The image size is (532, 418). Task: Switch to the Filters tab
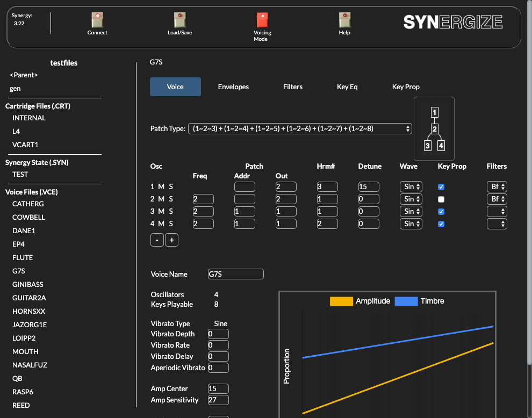point(293,87)
